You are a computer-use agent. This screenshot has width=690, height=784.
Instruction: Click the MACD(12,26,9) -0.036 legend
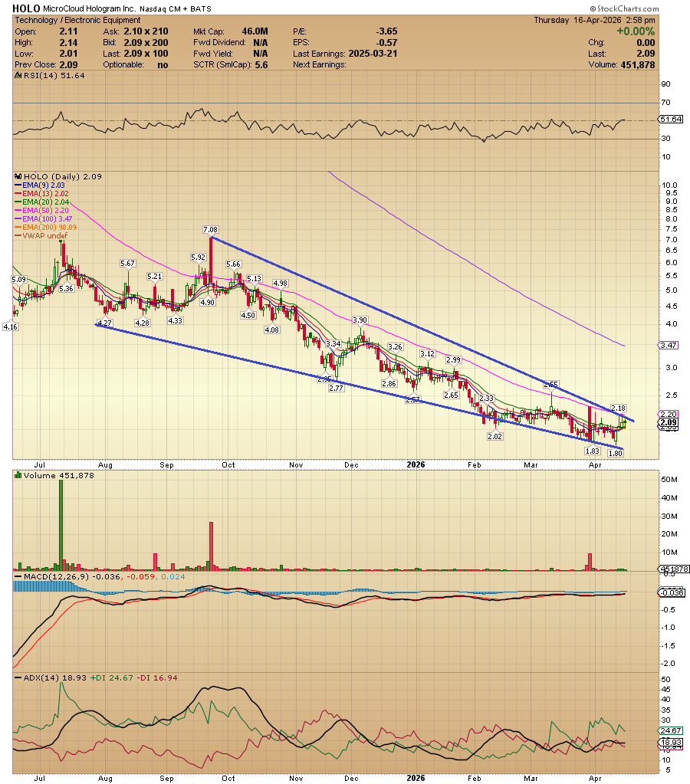pyautogui.click(x=72, y=576)
